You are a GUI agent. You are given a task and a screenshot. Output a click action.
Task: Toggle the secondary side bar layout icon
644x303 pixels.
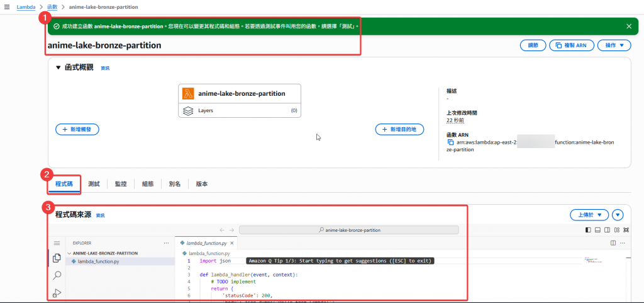[x=608, y=230]
